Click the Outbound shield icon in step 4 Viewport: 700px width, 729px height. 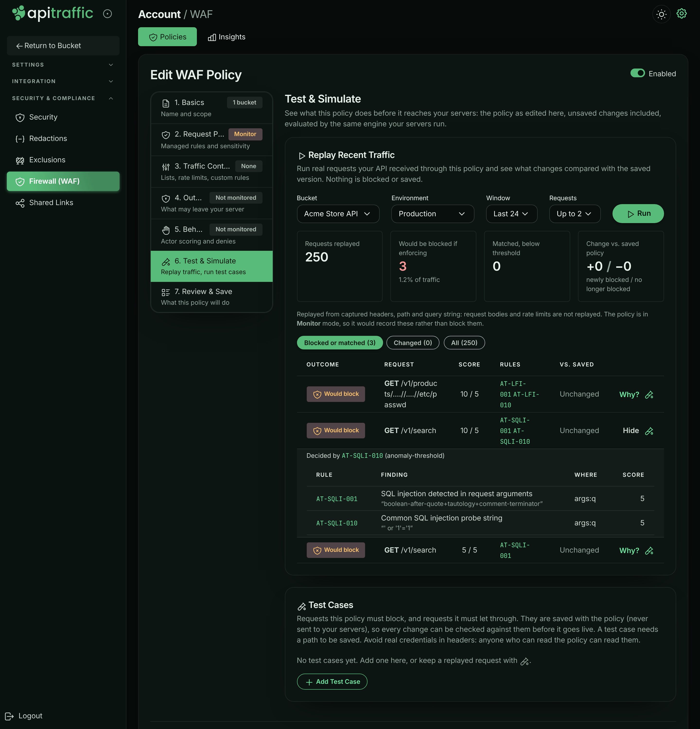click(166, 198)
